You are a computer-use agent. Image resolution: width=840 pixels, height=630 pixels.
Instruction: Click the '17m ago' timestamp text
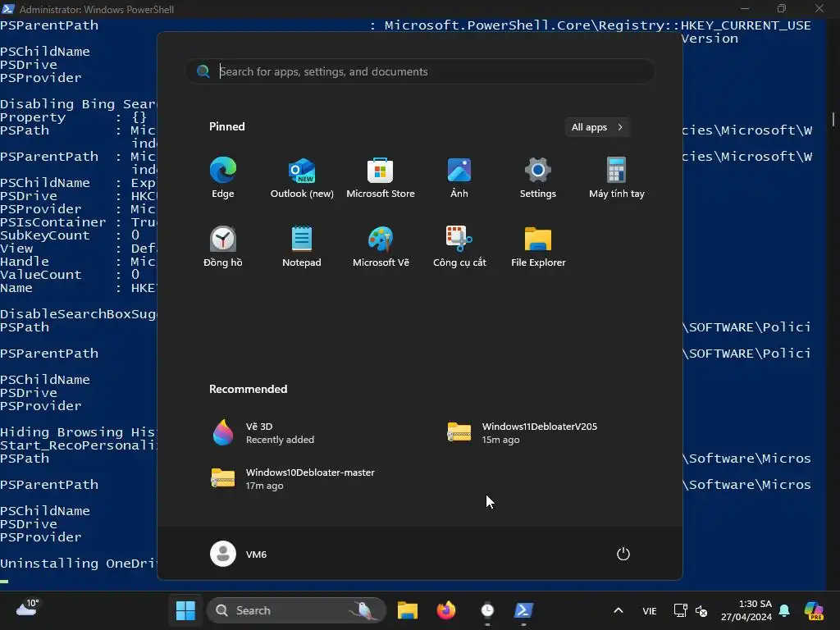pos(265,486)
